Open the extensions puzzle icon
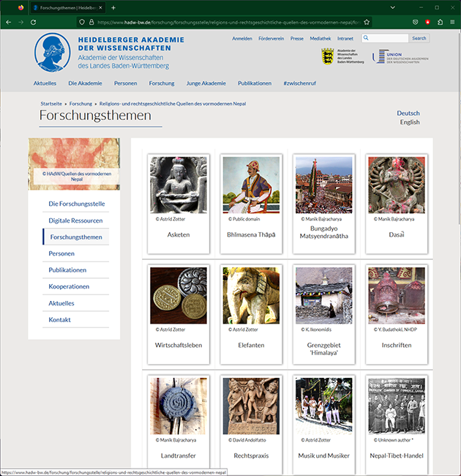This screenshot has width=461, height=476. (440, 22)
